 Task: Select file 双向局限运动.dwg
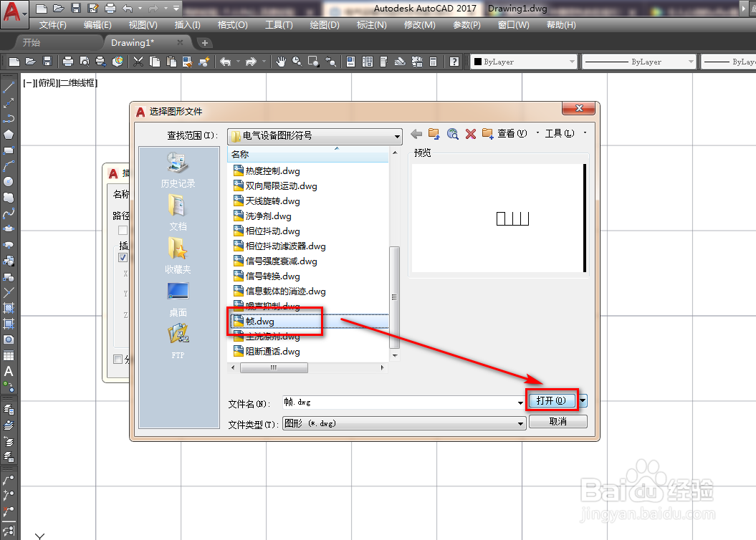pyautogui.click(x=275, y=186)
